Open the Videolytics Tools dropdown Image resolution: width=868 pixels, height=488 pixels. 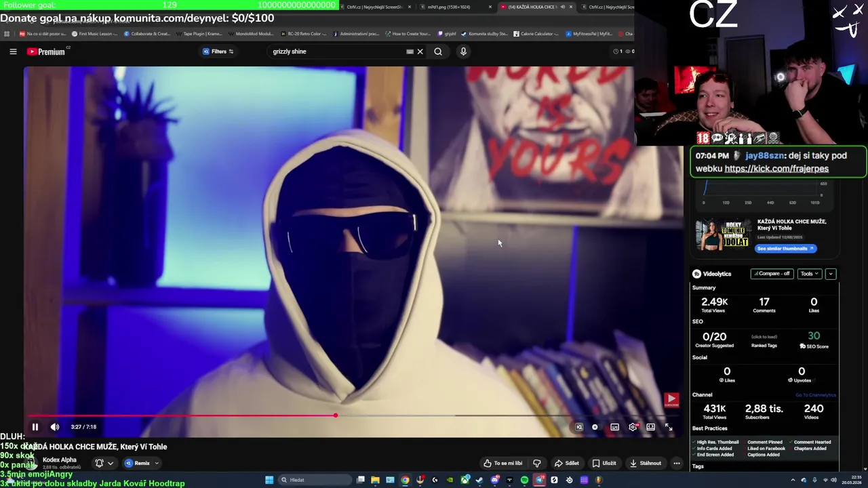[809, 274]
